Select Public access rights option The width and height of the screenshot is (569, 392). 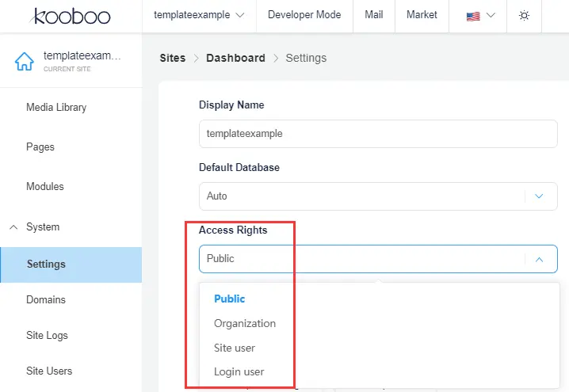[230, 299]
